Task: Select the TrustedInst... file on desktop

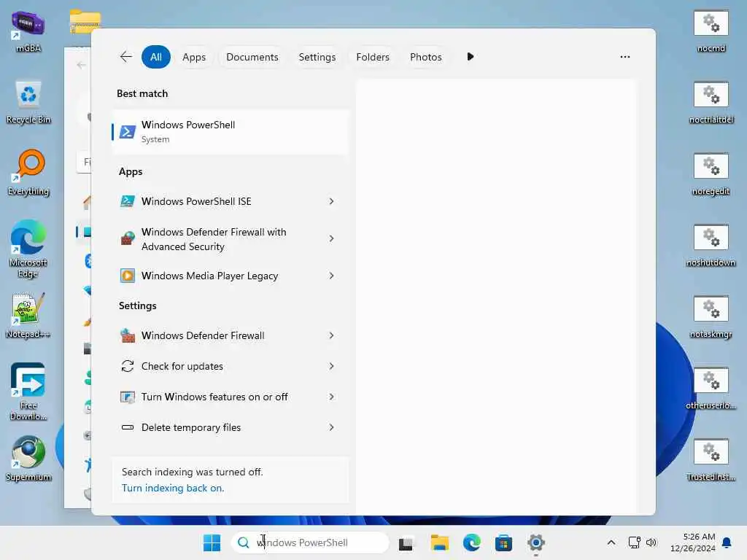Action: pos(711,460)
